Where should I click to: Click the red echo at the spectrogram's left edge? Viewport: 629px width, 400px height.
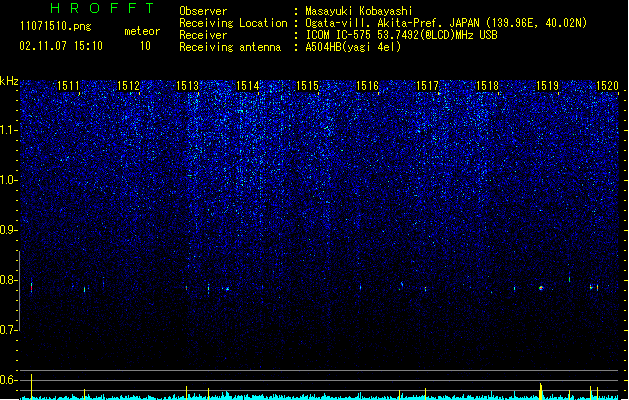(31, 287)
